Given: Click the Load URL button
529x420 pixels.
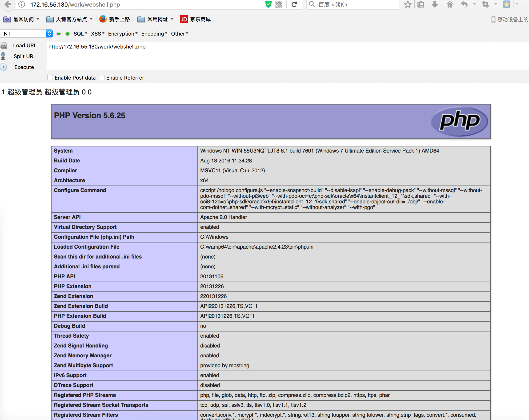Looking at the screenshot, I should (x=24, y=45).
